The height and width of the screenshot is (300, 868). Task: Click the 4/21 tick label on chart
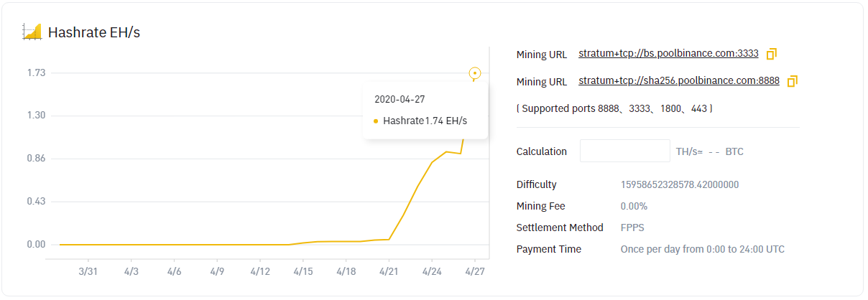389,272
